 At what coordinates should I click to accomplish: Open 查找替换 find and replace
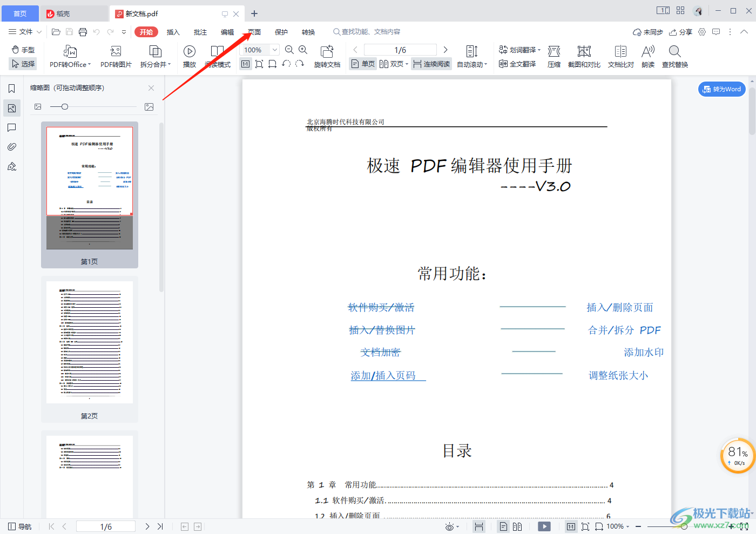click(x=675, y=57)
